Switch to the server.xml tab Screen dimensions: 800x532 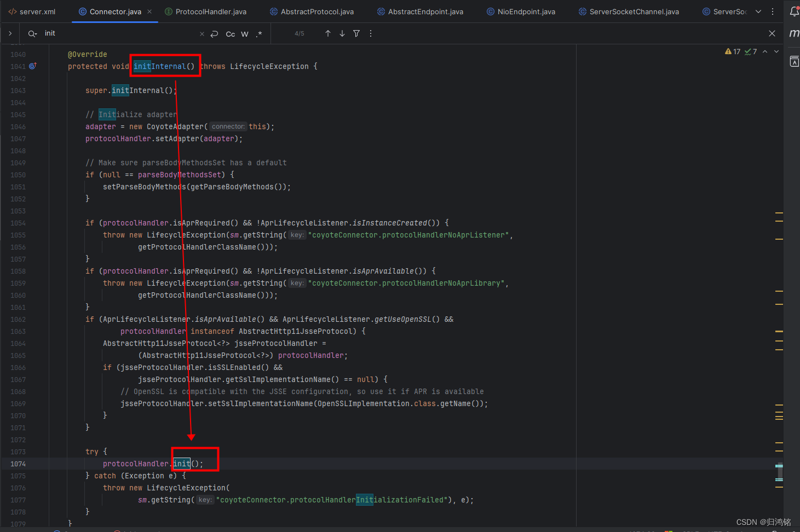click(32, 11)
